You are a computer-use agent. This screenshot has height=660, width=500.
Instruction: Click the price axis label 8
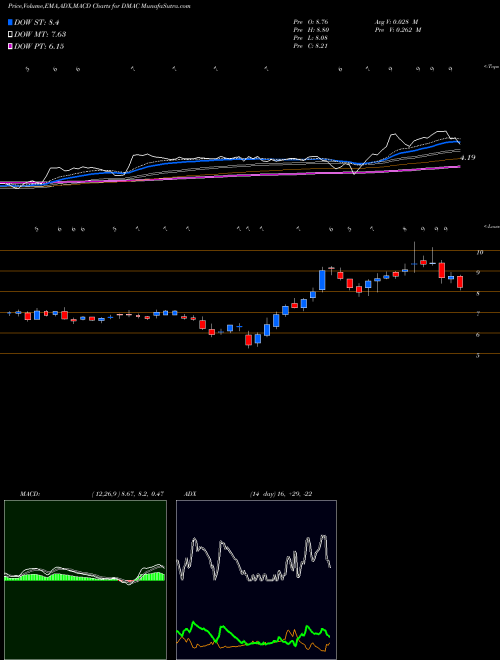478,294
